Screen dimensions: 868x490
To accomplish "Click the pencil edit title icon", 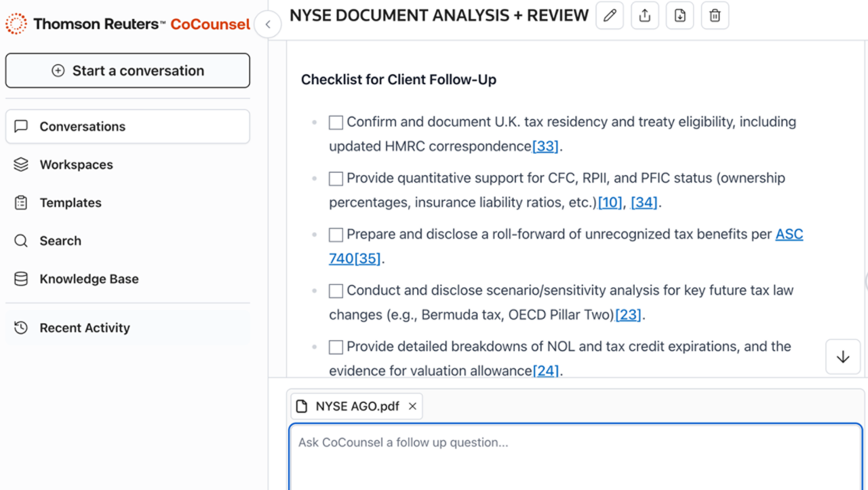I will coord(610,16).
